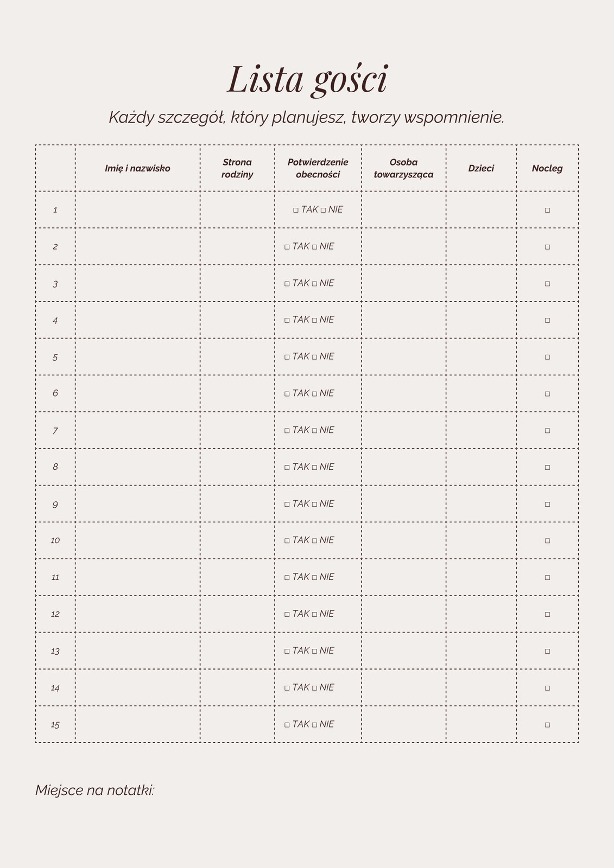
Task: Click the Miejsce na notatki label
Action: pos(95,790)
